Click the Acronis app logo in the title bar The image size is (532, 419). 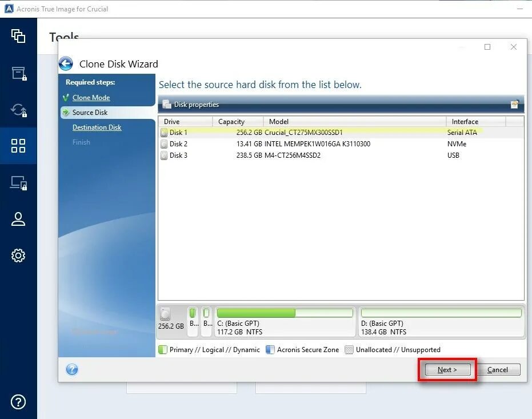(9, 9)
